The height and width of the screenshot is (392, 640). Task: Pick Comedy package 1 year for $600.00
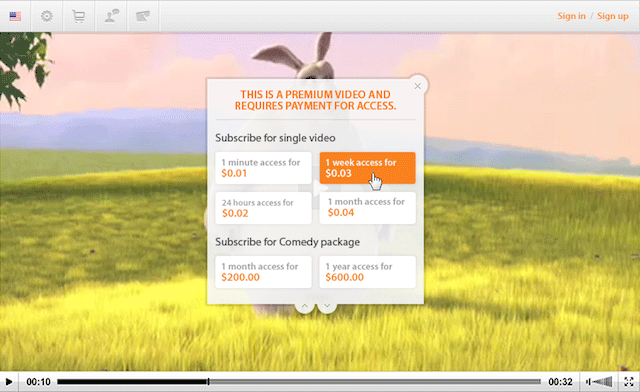(x=367, y=272)
